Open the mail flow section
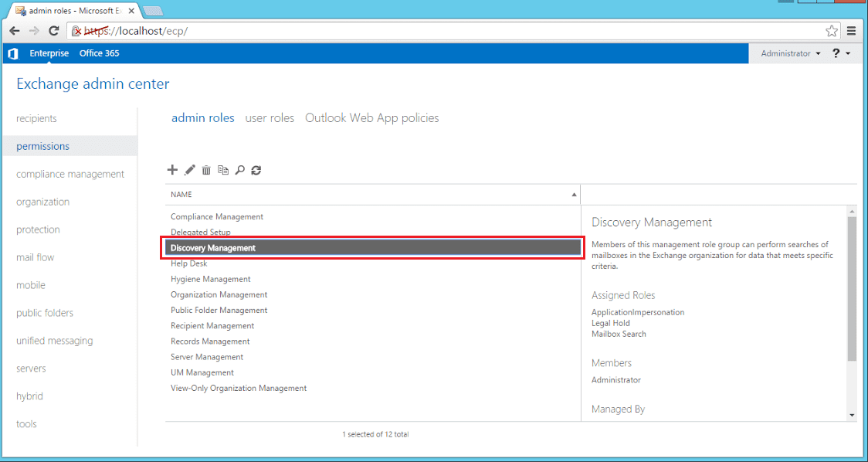This screenshot has height=462, width=868. (35, 257)
